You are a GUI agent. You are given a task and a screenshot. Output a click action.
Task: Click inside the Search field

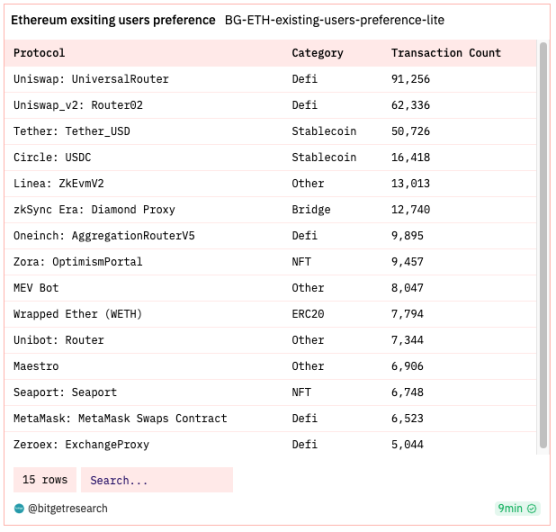tap(157, 480)
